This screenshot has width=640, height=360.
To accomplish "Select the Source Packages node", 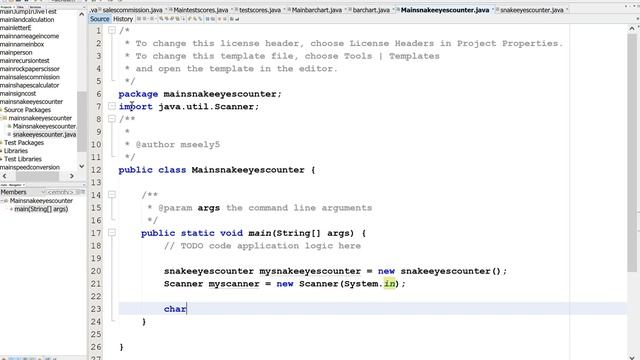I will click(x=27, y=110).
